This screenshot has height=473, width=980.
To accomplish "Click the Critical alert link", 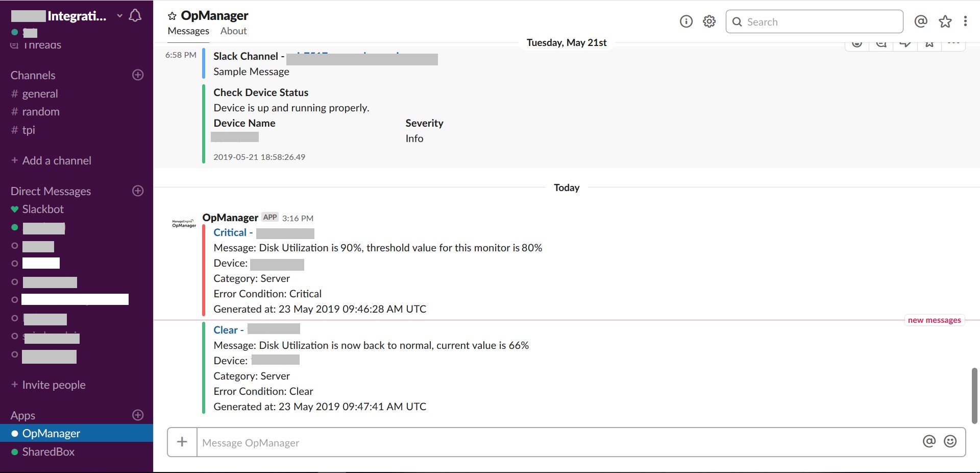I will click(230, 232).
